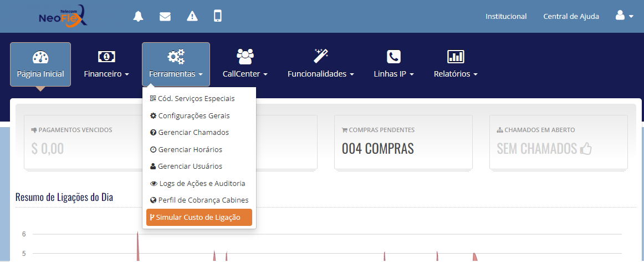The width and height of the screenshot is (644, 262).
Task: Click the Página Inicial gauge icon
Action: point(40,57)
